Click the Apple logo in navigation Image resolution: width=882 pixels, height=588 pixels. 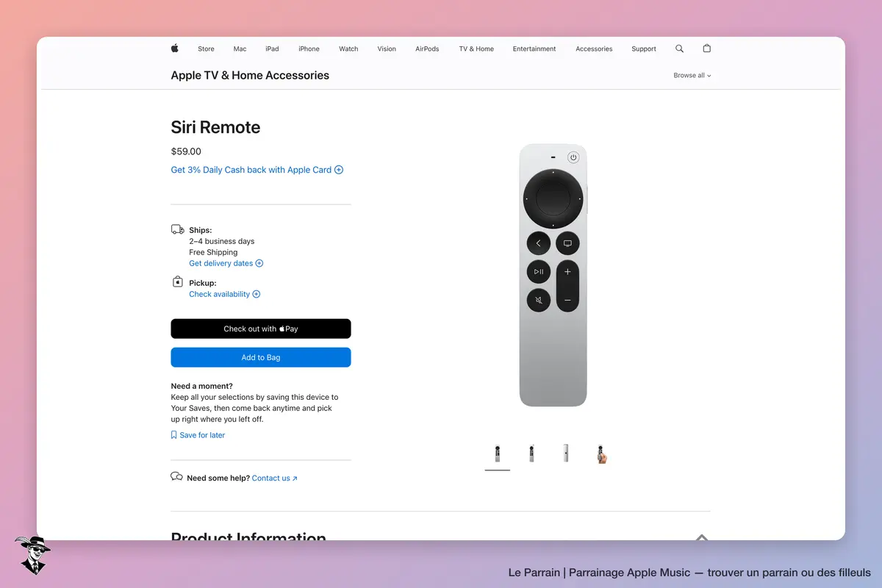(x=175, y=49)
